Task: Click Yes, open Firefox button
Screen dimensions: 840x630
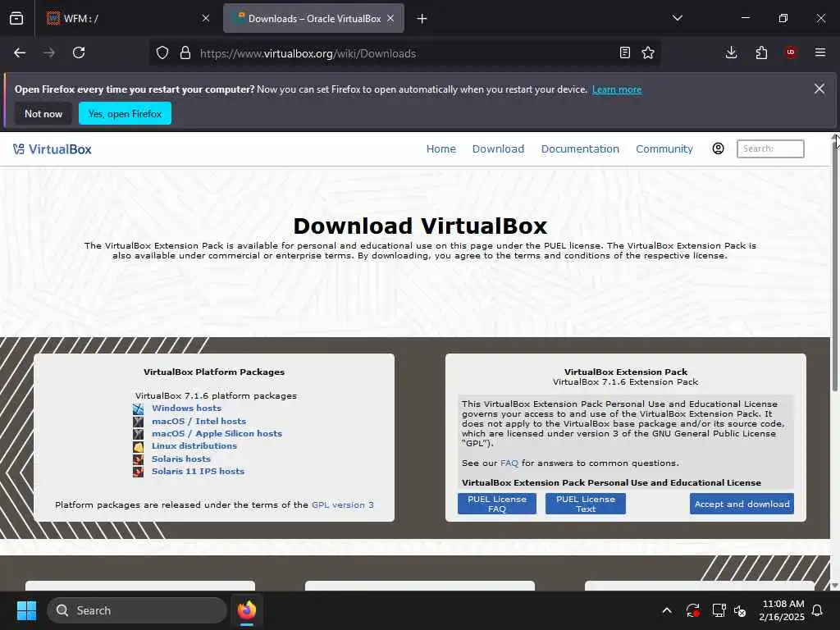Action: pyautogui.click(x=125, y=113)
